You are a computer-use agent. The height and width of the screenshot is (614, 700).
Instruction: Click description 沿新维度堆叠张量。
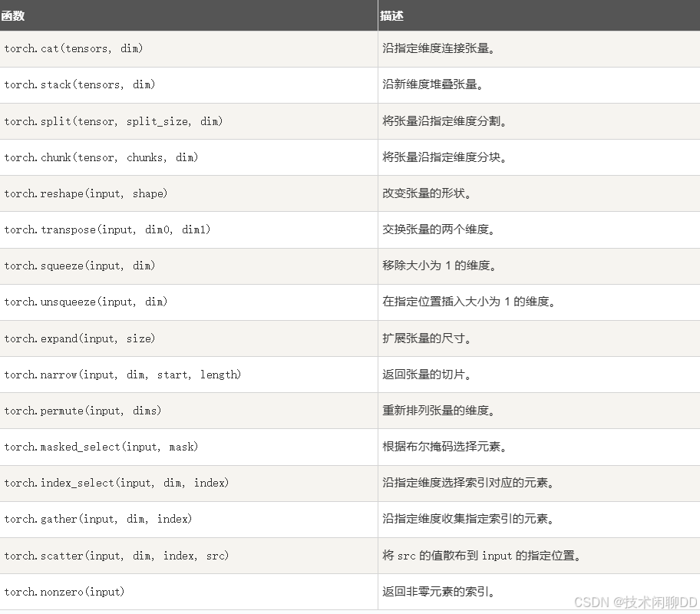433,85
